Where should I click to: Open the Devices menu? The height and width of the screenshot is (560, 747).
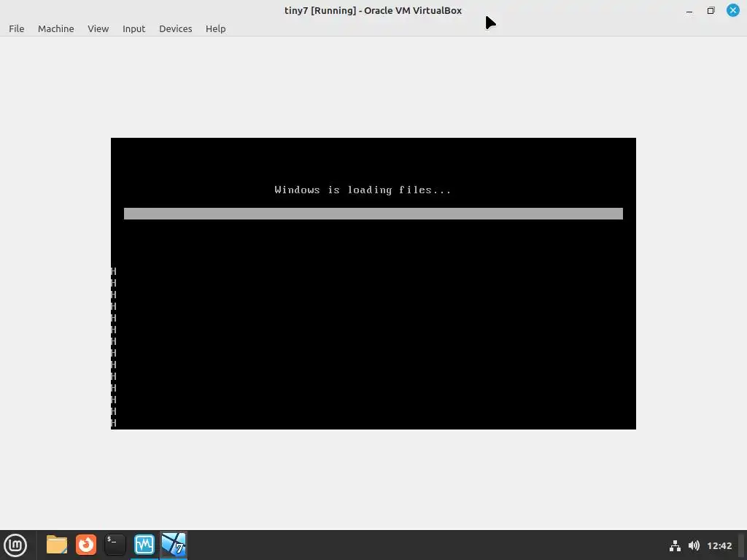(175, 28)
